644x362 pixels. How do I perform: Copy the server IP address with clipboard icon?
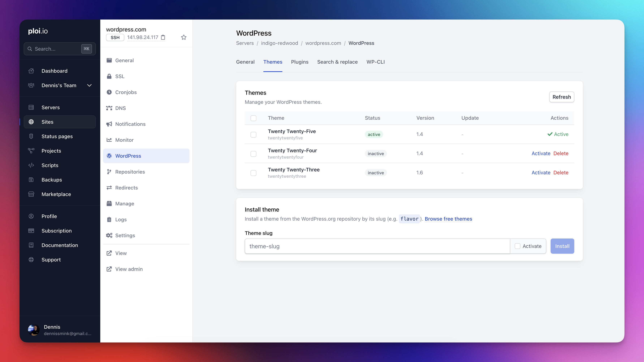click(163, 37)
